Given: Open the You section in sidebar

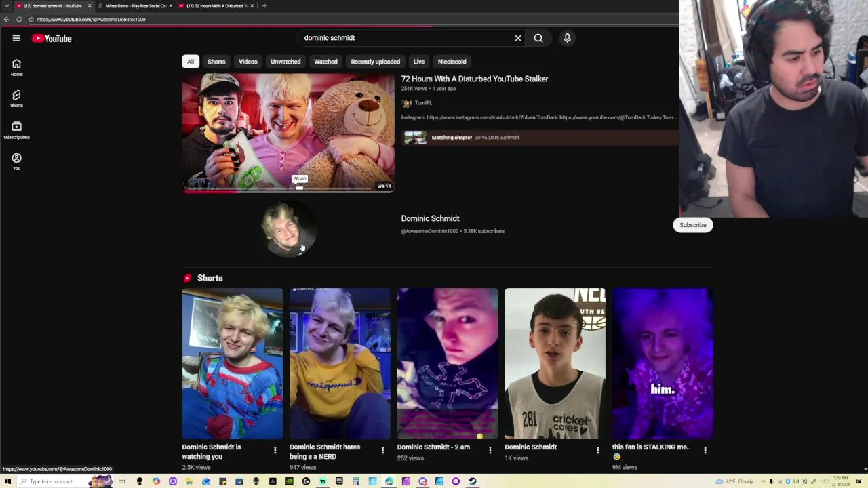Looking at the screenshot, I should point(16,161).
